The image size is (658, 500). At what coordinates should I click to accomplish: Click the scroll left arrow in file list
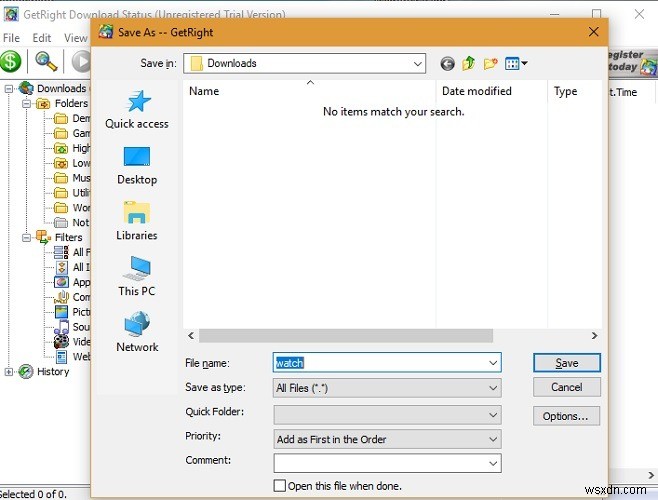pyautogui.click(x=191, y=335)
